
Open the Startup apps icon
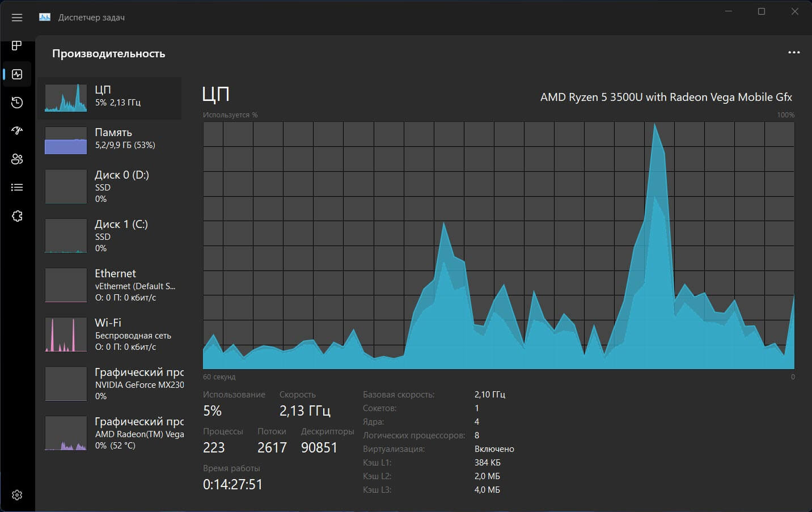[17, 131]
